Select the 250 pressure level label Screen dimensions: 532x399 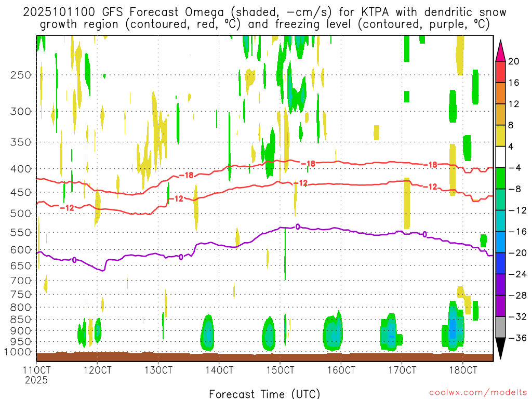21,75
